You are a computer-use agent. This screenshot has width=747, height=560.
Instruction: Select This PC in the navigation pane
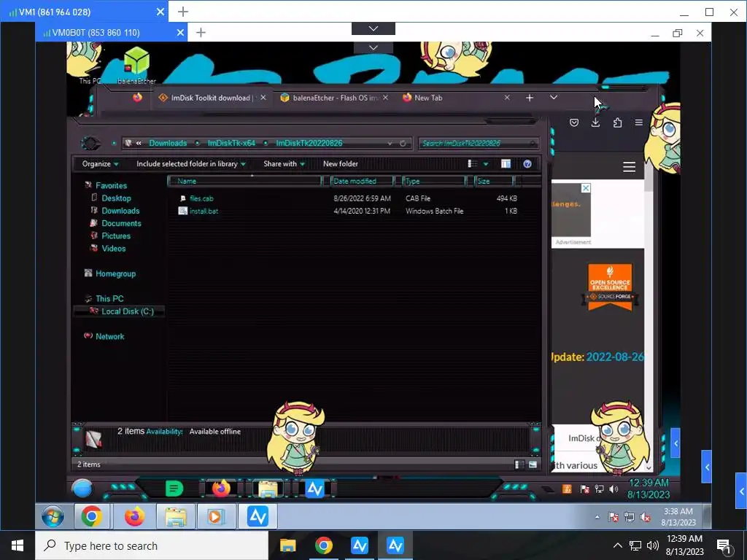click(x=104, y=298)
